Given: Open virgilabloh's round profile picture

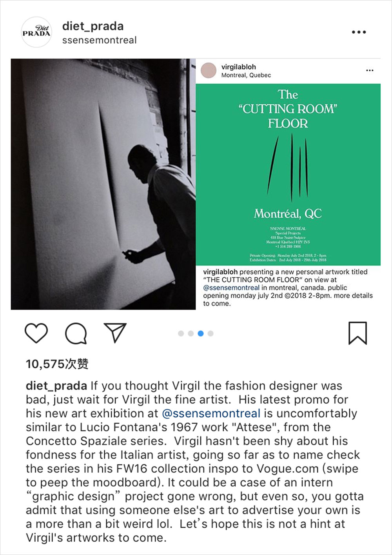Looking at the screenshot, I should (x=209, y=71).
